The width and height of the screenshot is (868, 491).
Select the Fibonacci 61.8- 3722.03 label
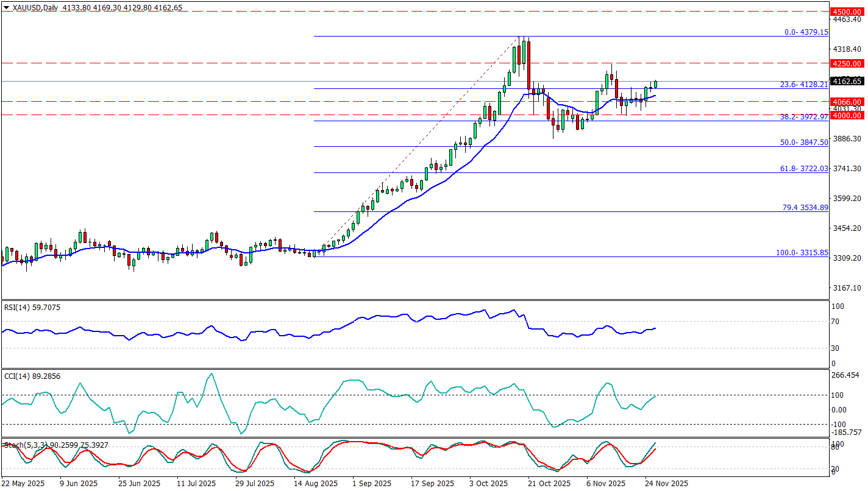tap(804, 168)
